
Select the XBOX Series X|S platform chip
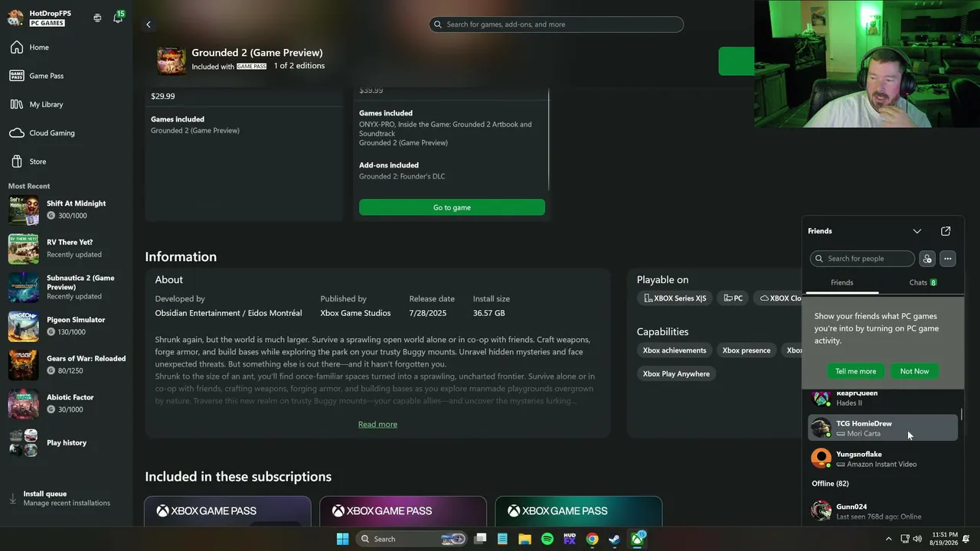675,298
